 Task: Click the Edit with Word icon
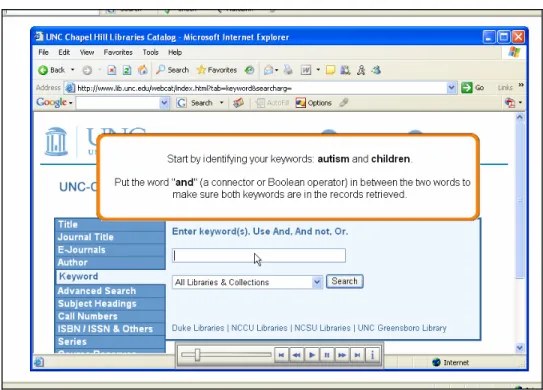click(x=306, y=70)
